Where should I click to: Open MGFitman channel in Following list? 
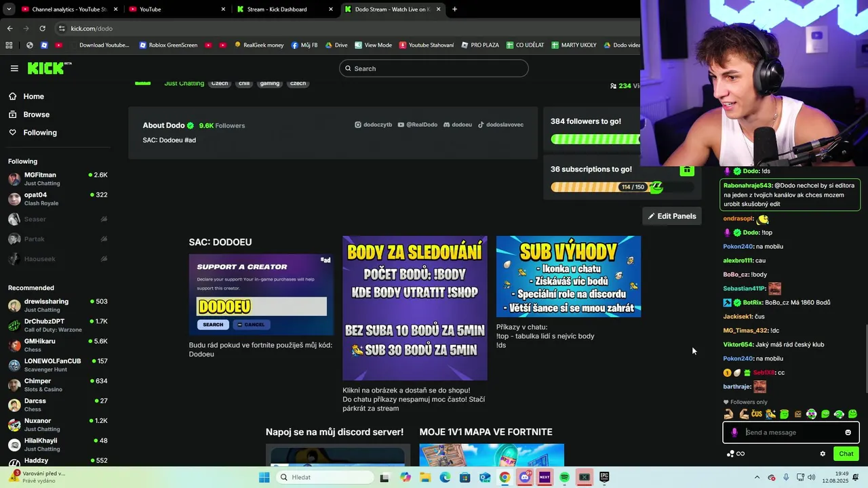58,179
